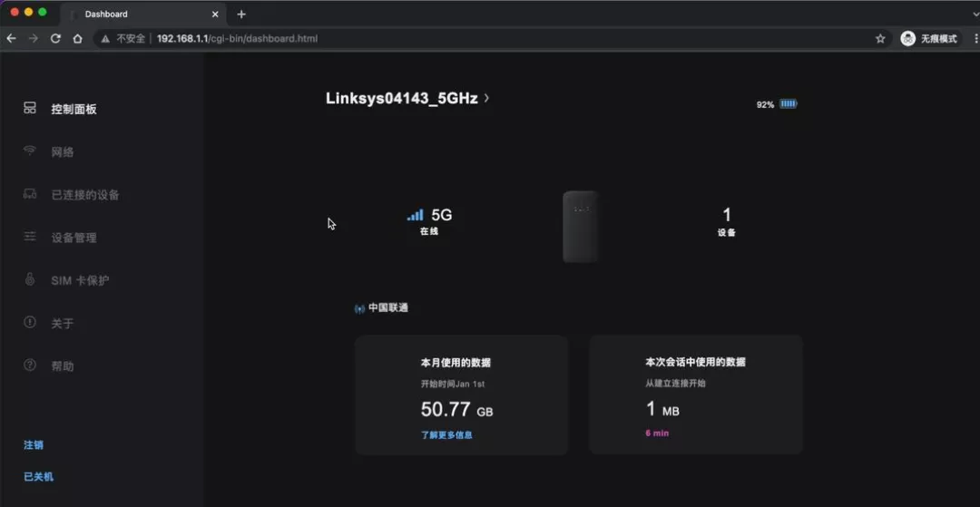Click the 了解更多信息 link
Viewport: 980px width, 507px height.
446,434
